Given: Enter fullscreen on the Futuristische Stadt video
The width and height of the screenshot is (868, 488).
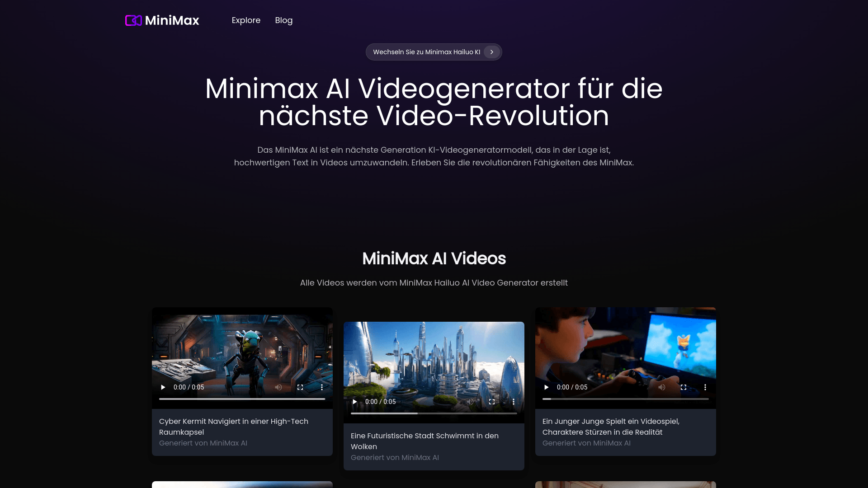Looking at the screenshot, I should 492,402.
